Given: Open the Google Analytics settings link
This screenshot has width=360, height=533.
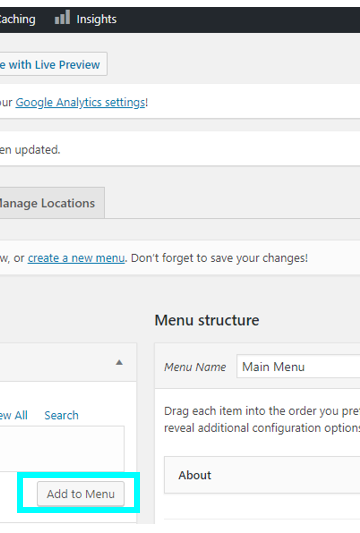Looking at the screenshot, I should (80, 102).
